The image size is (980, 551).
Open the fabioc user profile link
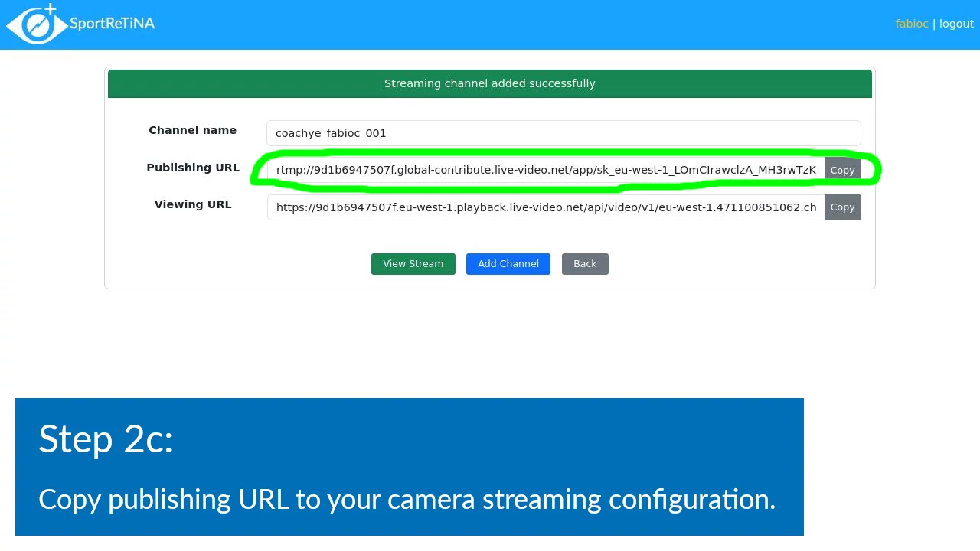(x=911, y=24)
